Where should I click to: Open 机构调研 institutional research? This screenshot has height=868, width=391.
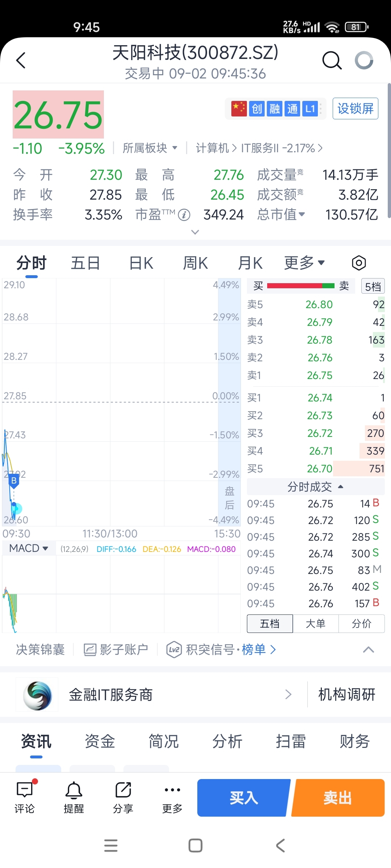tap(347, 694)
